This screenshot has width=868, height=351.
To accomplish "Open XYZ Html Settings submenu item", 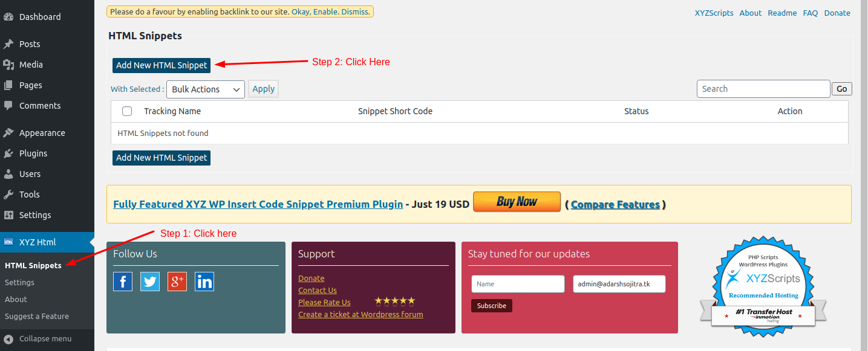I will pos(19,283).
